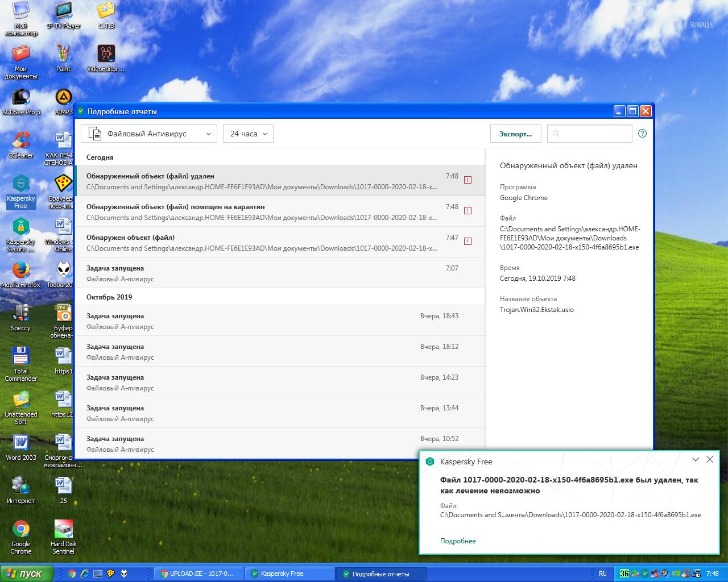Select the Word document named 25
728x582 pixels.
point(64,490)
